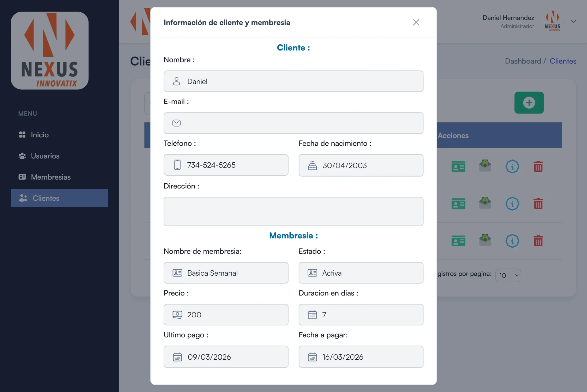587x392 pixels.
Task: Open records per page dropdown
Action: [508, 275]
